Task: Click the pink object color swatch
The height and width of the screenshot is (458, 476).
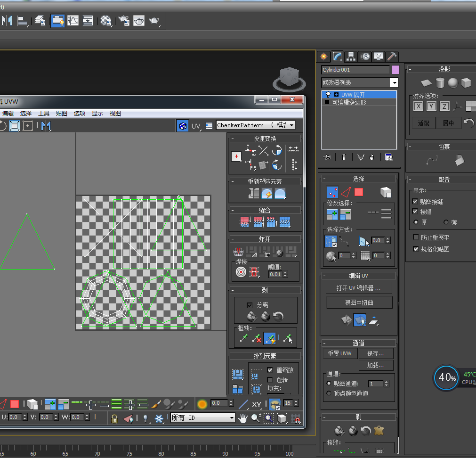Action: pos(395,70)
